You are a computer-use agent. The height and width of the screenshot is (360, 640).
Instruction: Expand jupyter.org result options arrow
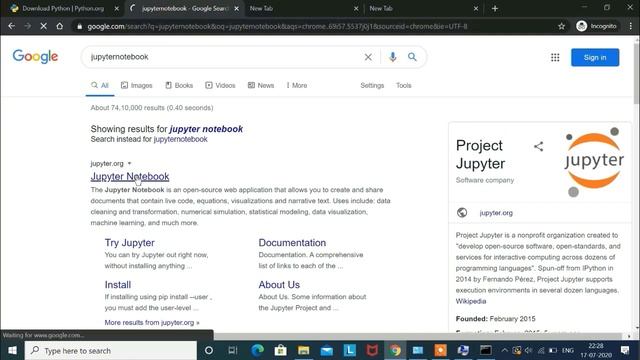tap(129, 163)
